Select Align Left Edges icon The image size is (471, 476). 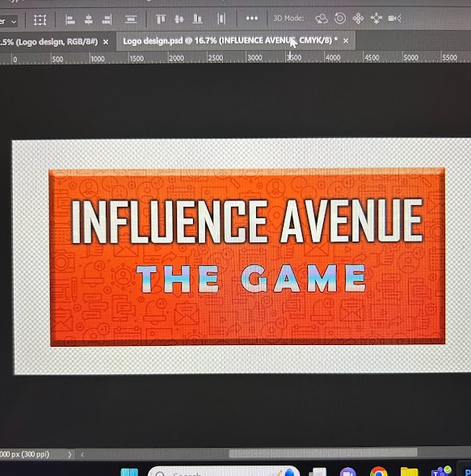pos(70,20)
